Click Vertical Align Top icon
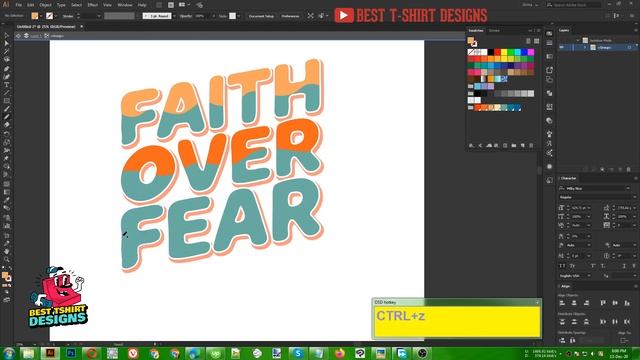Screen dimensions: 640x360 (603, 303)
